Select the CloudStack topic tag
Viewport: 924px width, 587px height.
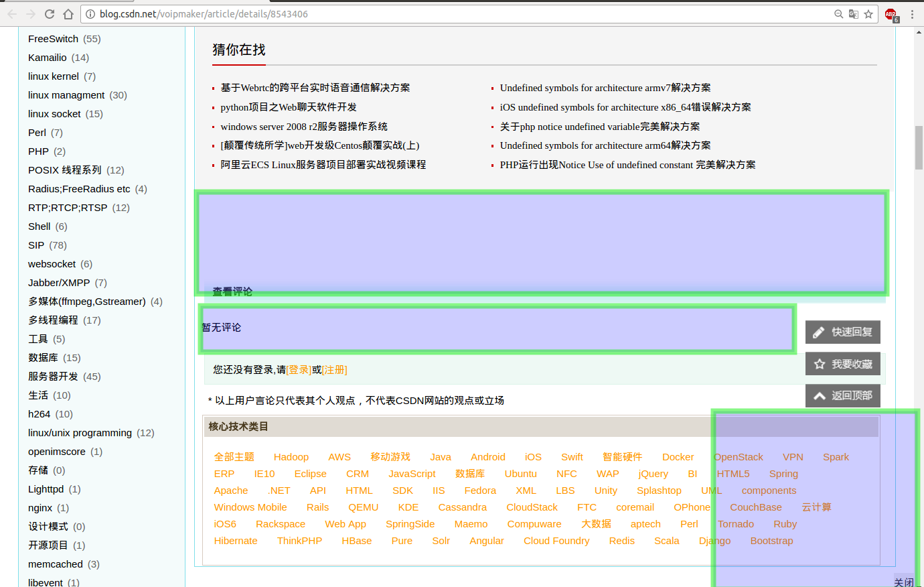point(532,507)
